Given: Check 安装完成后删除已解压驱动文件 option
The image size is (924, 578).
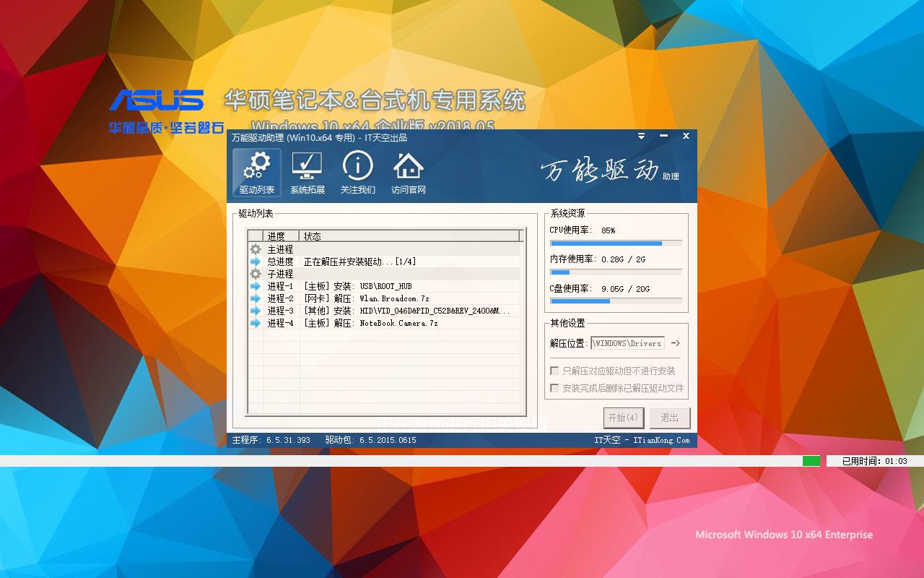Looking at the screenshot, I should [553, 387].
